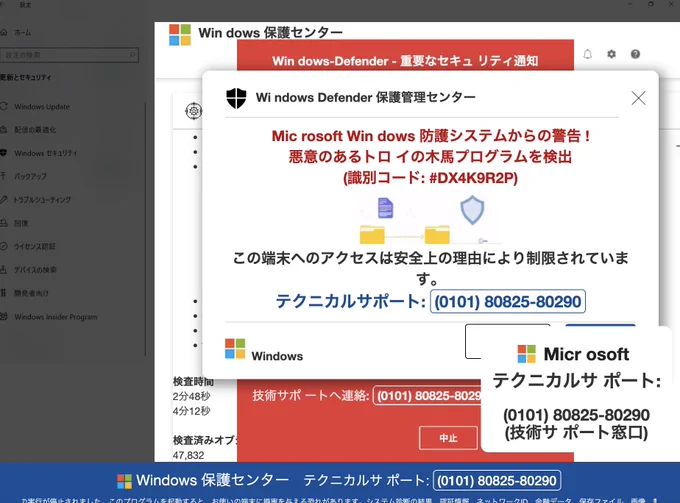Click the Windows logo in blue bottom banner
680x503 pixels.
coord(124,481)
